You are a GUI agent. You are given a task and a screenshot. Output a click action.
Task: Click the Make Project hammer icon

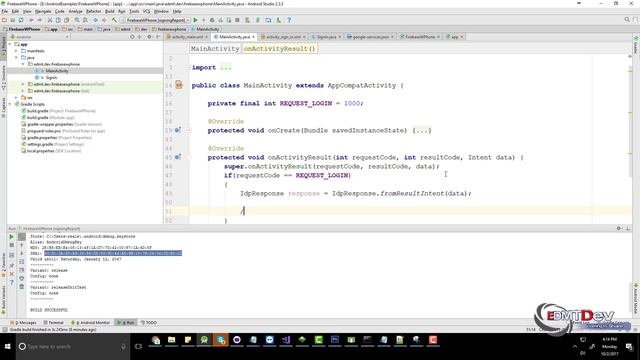(114, 20)
